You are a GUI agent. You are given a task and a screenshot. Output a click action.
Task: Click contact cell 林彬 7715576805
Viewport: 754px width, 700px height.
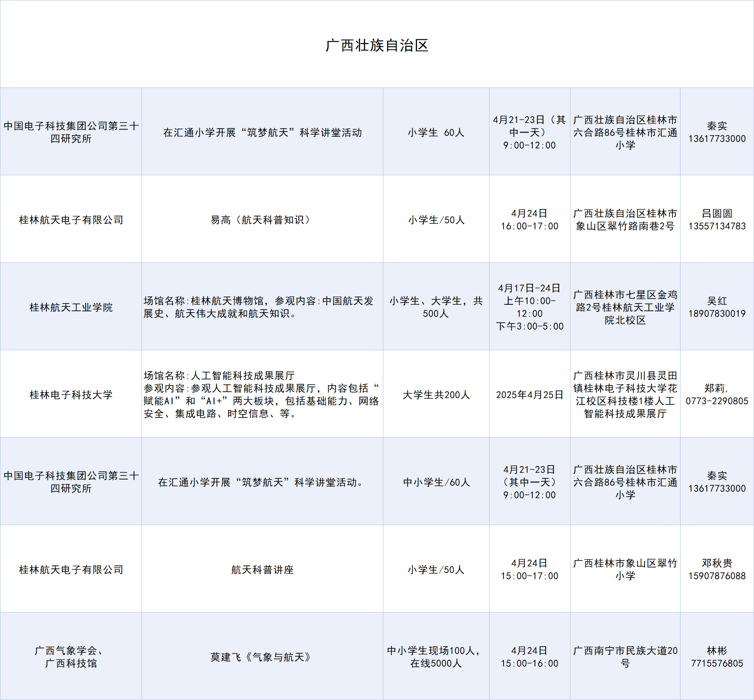(x=717, y=656)
